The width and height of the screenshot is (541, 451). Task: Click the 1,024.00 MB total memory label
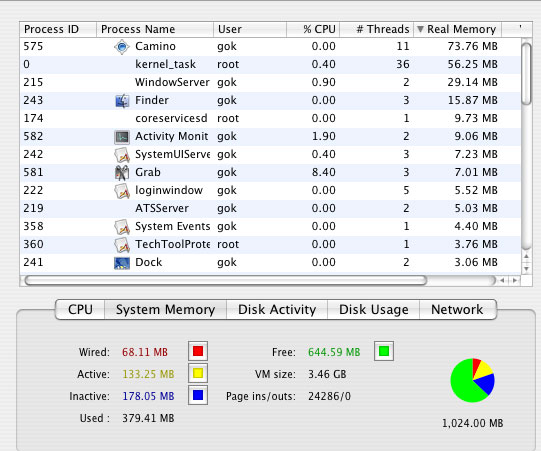click(x=473, y=423)
